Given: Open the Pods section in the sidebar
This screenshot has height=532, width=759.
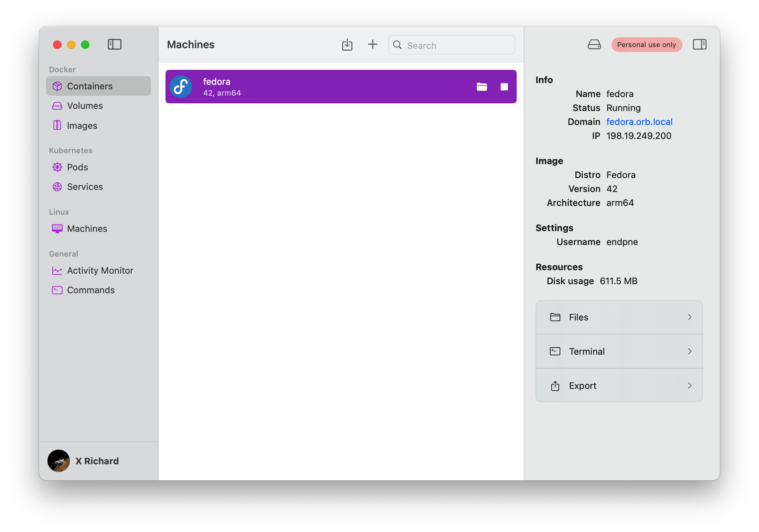Looking at the screenshot, I should coord(77,167).
